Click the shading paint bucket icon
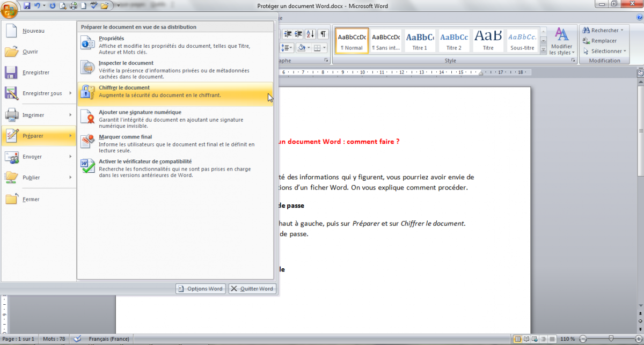Image resolution: width=644 pixels, height=345 pixels. click(301, 48)
